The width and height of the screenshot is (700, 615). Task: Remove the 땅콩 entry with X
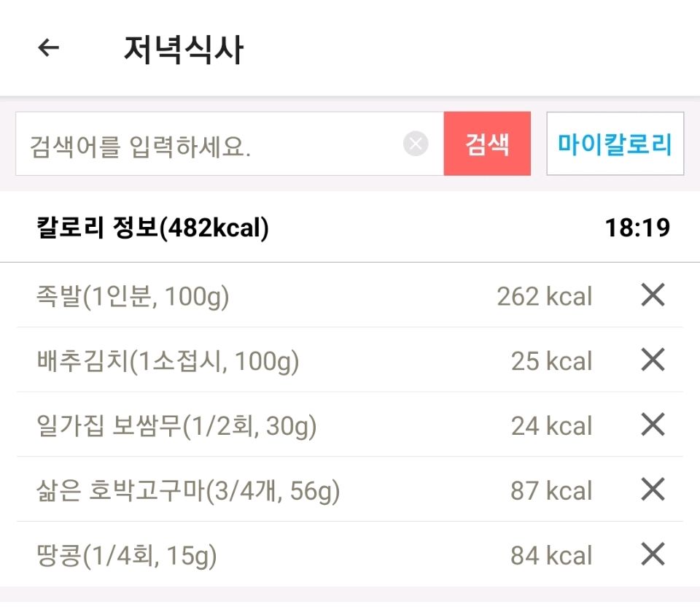653,554
